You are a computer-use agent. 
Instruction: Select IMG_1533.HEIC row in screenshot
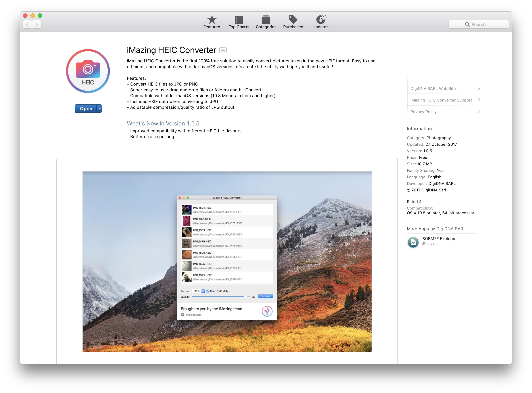coord(227,232)
